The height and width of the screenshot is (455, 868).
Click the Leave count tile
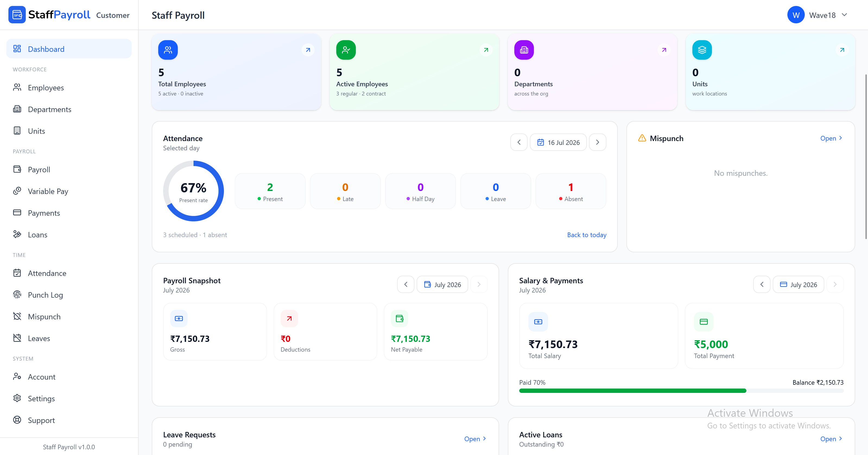(496, 191)
